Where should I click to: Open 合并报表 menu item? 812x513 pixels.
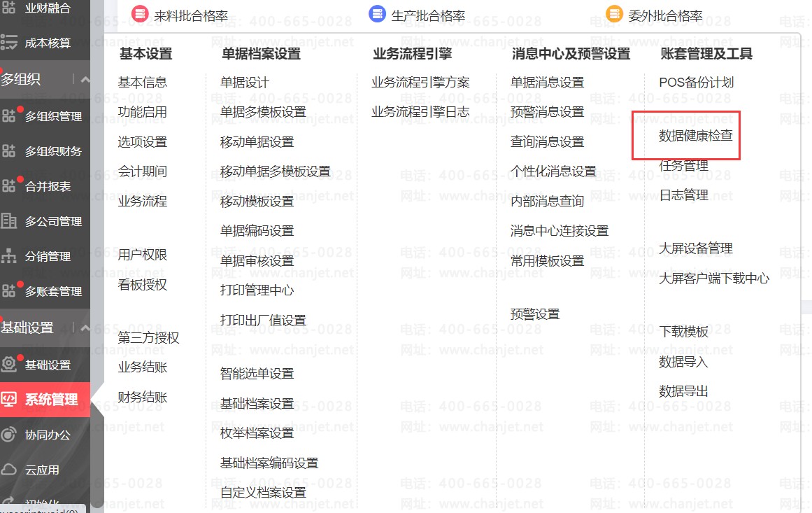[48, 186]
